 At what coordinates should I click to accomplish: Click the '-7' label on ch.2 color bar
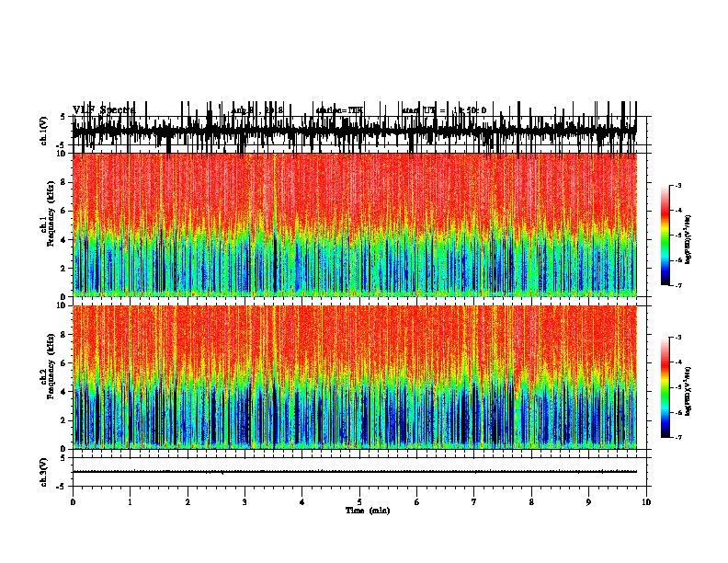[x=677, y=437]
